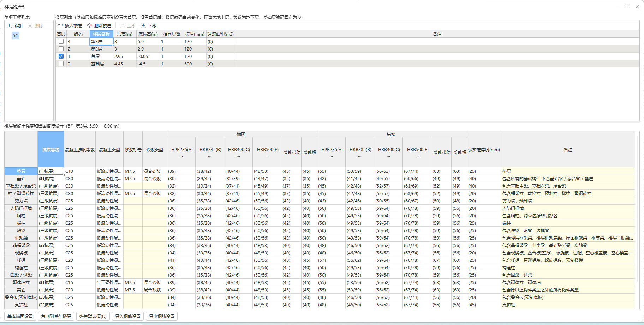The image size is (644, 325).
Task: Open the 混凝土强度等级 C10 cell of 垫层
Action: point(80,171)
